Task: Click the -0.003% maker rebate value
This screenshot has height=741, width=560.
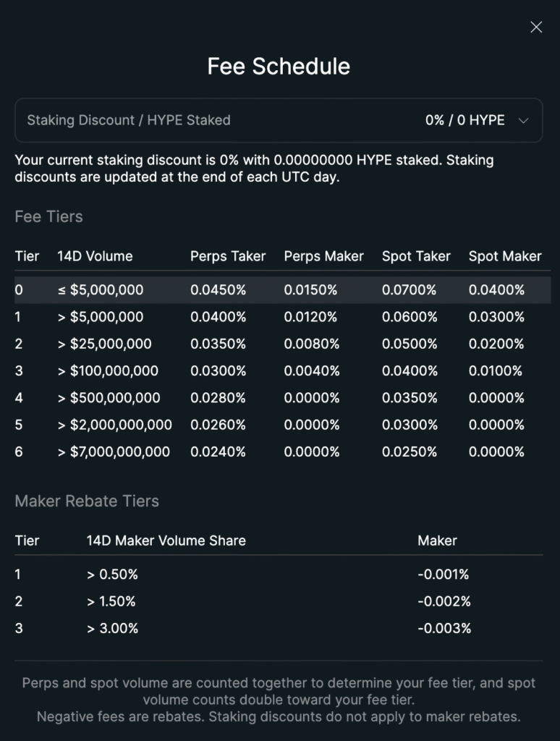Action: 444,628
